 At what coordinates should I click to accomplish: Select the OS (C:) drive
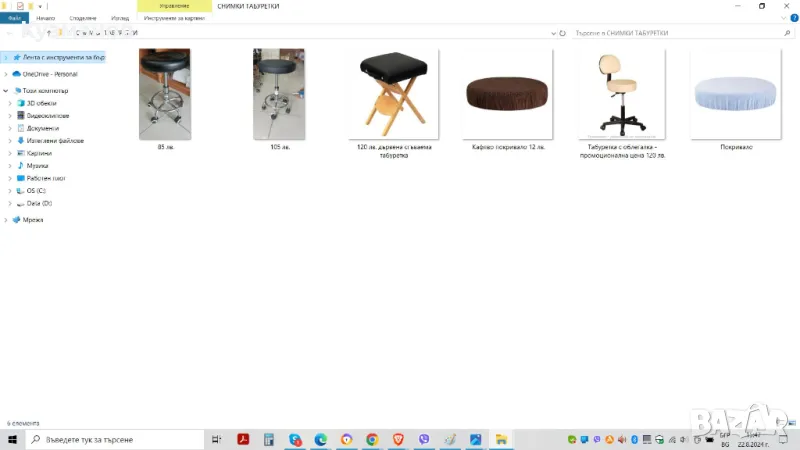click(x=36, y=190)
